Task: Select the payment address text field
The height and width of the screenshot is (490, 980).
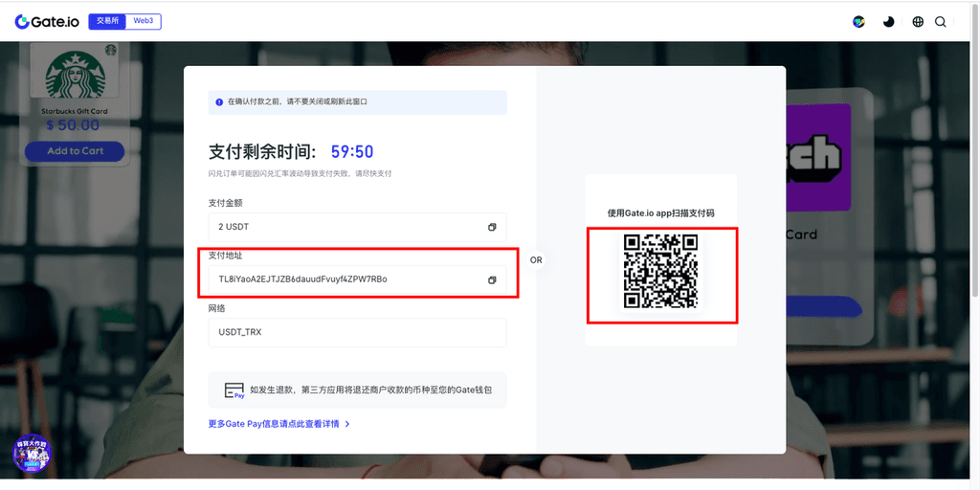Action: pos(345,279)
